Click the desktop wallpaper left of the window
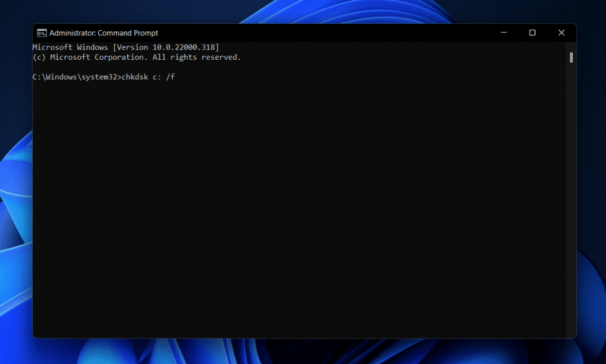 click(x=15, y=178)
